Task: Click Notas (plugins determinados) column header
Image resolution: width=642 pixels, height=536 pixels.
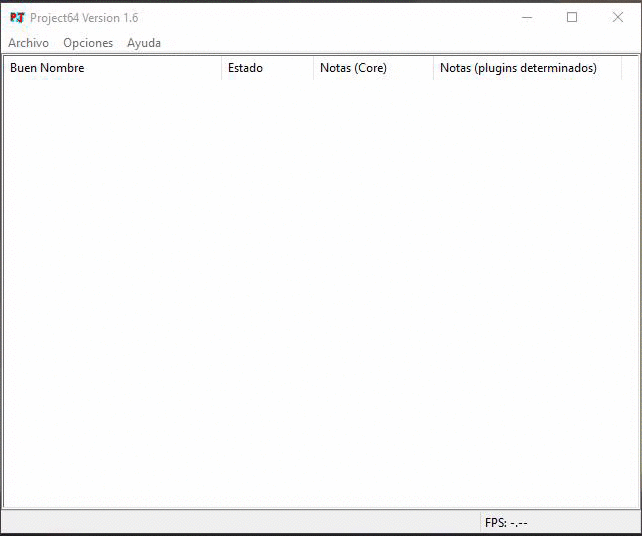Action: coord(527,68)
